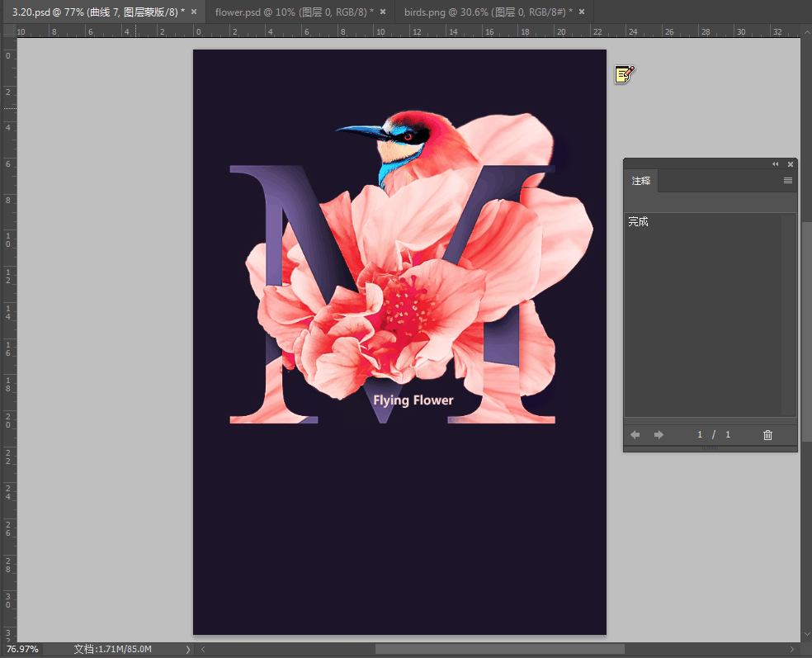The height and width of the screenshot is (658, 812).
Task: Click the horizontal scrollbar thumb
Action: click(499, 650)
